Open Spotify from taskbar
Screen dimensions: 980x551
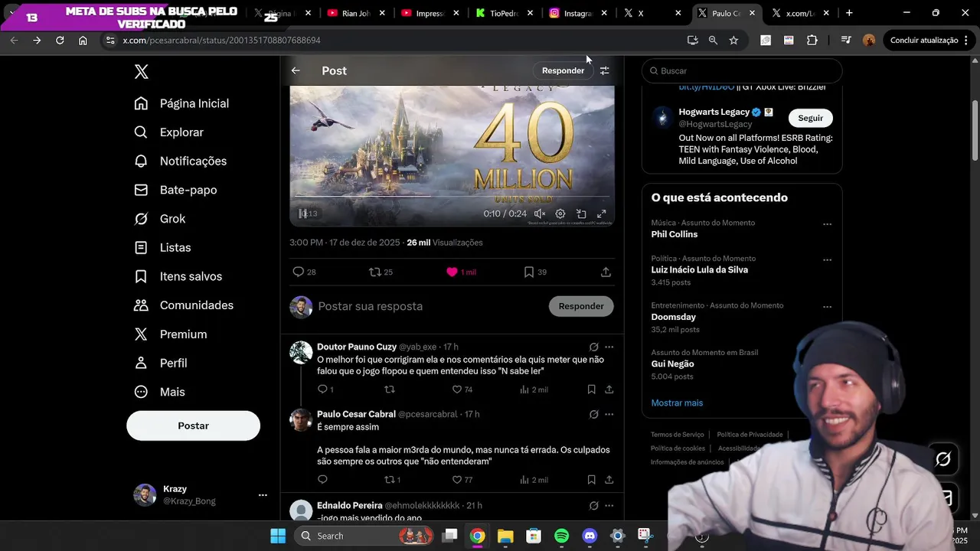click(x=561, y=536)
